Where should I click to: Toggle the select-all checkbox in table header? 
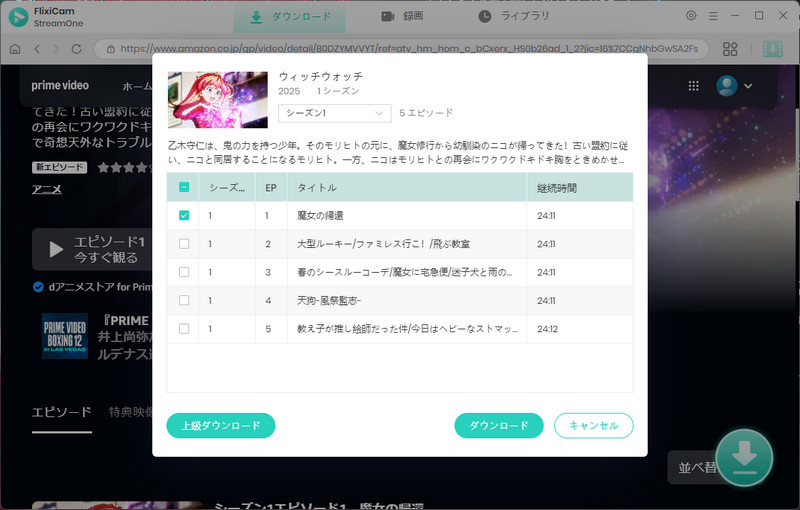point(184,187)
